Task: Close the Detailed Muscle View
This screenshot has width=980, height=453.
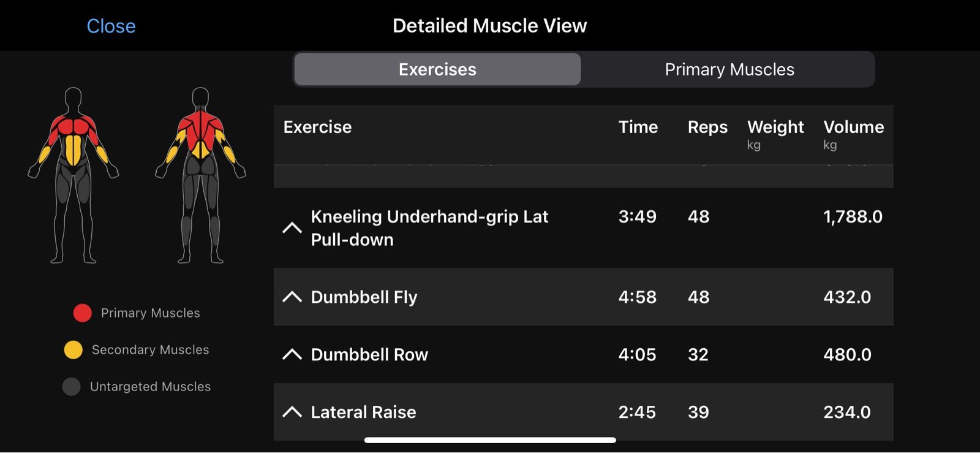Action: pos(111,26)
